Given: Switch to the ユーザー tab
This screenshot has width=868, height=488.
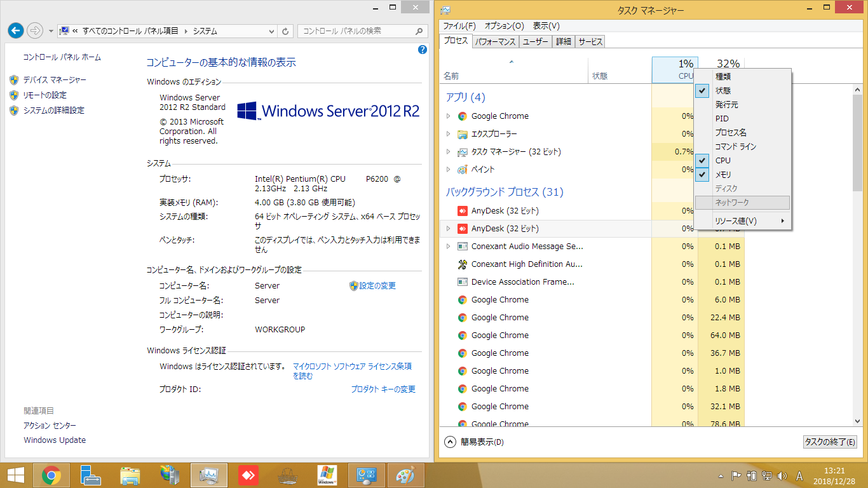Looking at the screenshot, I should coord(536,42).
